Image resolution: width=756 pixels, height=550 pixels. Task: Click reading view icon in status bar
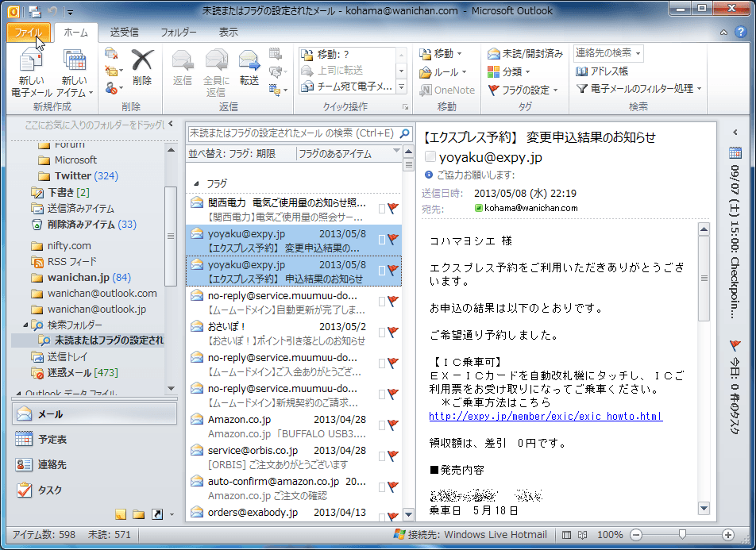click(x=583, y=535)
